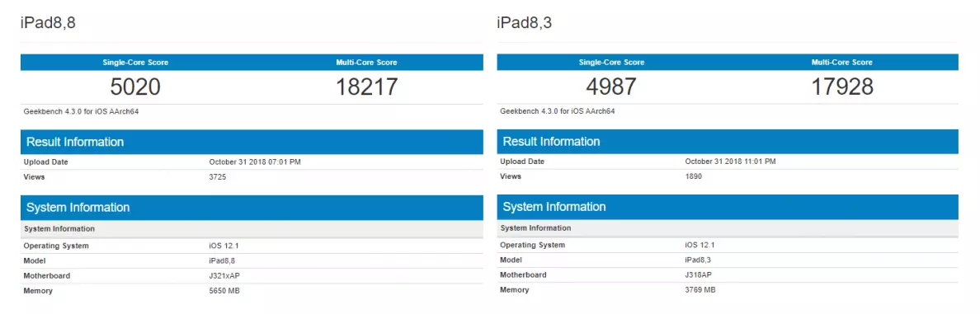This screenshot has height=314, width=980.
Task: Click gray System Information subheader in iPad8,8 panel
Action: (252, 229)
